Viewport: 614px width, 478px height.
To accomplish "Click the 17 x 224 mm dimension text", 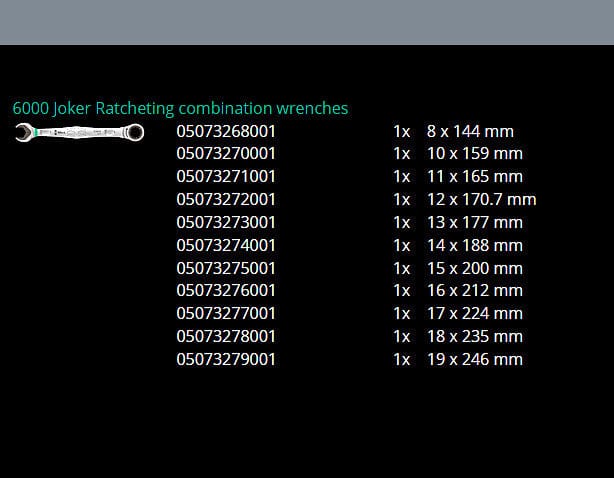I will [474, 314].
